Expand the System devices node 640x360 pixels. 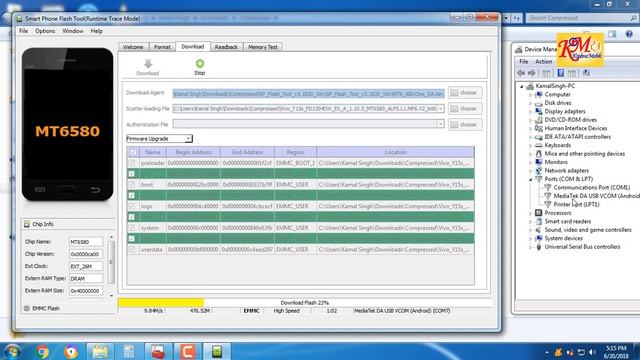531,239
